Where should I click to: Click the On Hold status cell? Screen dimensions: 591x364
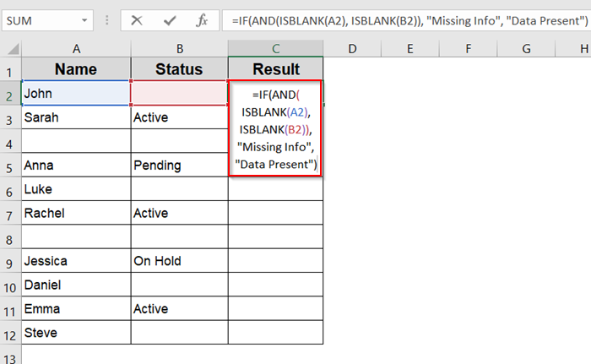[179, 261]
